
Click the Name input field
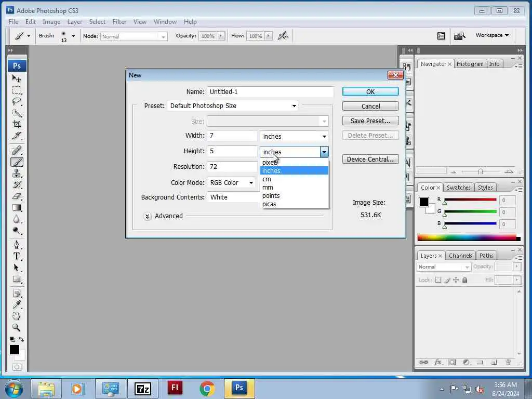click(x=270, y=91)
